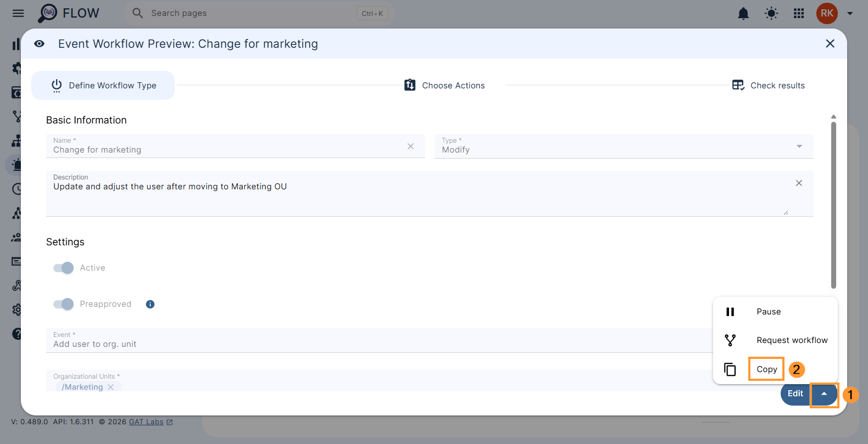This screenshot has height=444, width=868.
Task: Open the dashboard chart icon in left sidebar
Action: pyautogui.click(x=16, y=44)
